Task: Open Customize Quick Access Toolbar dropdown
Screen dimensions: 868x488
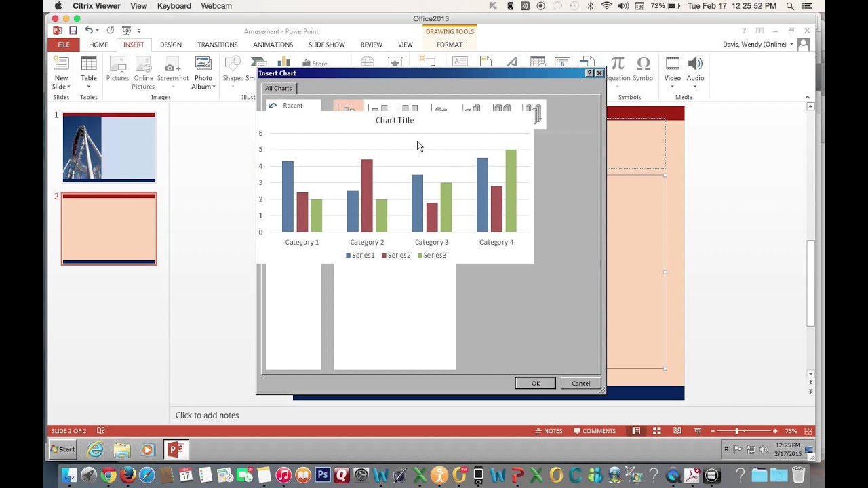Action: (x=139, y=30)
